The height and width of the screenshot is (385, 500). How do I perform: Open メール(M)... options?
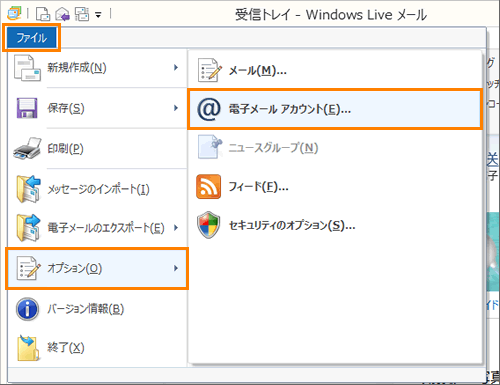335,70
